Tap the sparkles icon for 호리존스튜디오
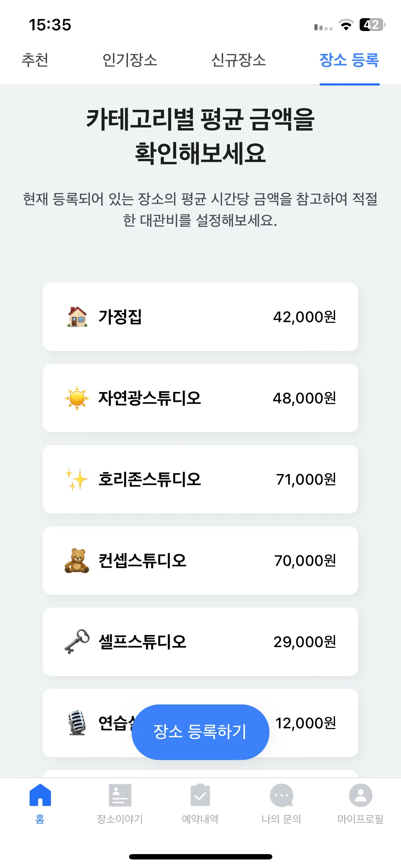This screenshot has height=868, width=401. pos(77,479)
